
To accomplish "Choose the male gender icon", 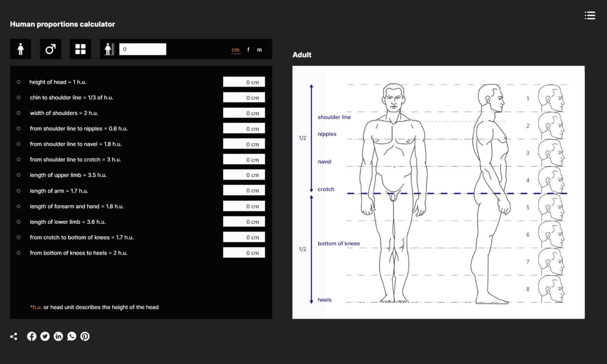I will pos(51,49).
